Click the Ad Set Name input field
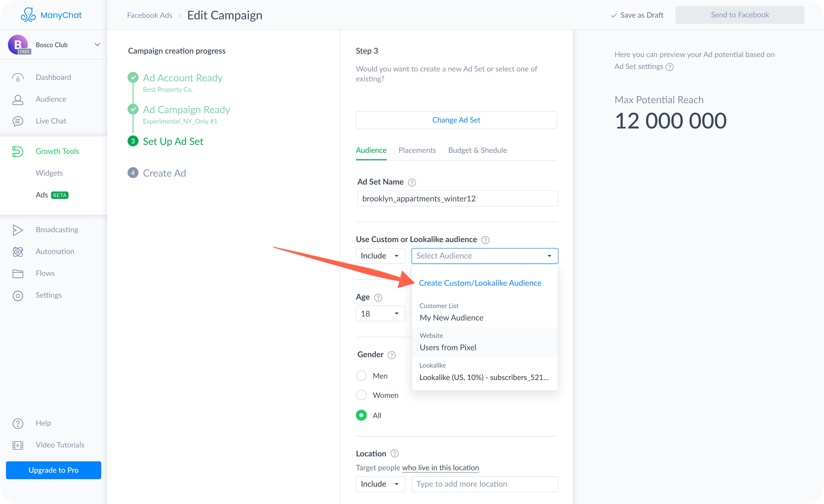Screen dimensions: 824x504 [x=457, y=198]
